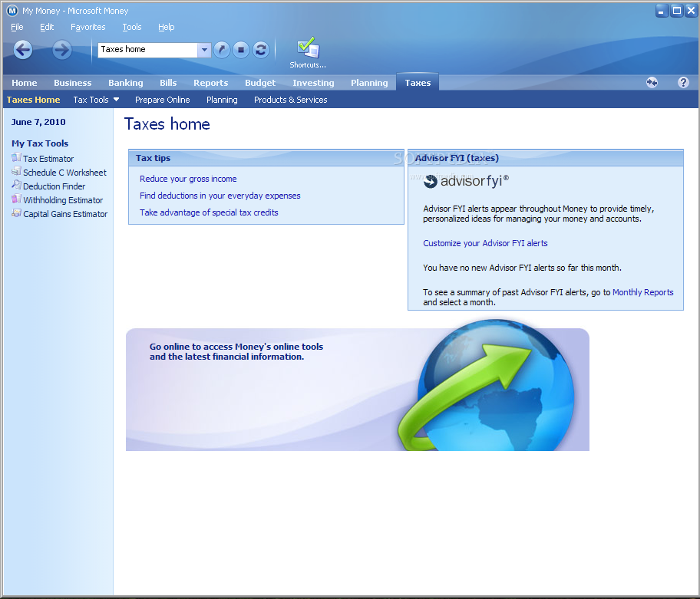Open the Tax Estimator link
700x599 pixels.
click(x=48, y=159)
